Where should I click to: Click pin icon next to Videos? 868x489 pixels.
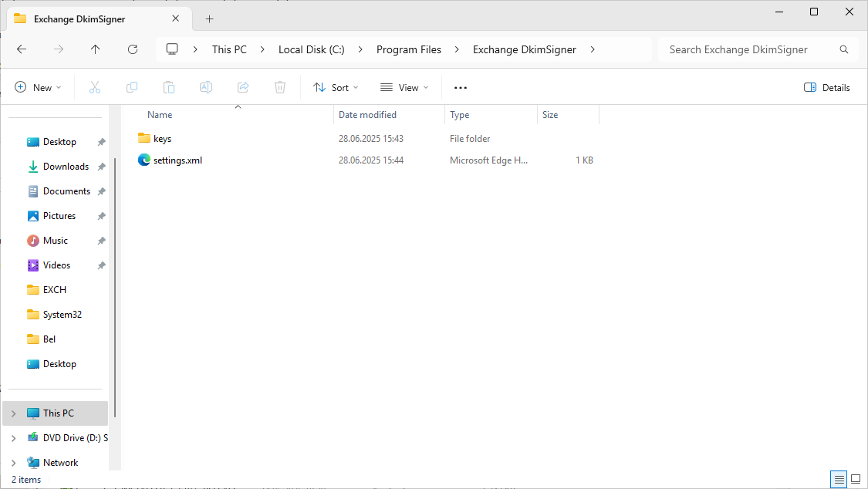tap(101, 265)
